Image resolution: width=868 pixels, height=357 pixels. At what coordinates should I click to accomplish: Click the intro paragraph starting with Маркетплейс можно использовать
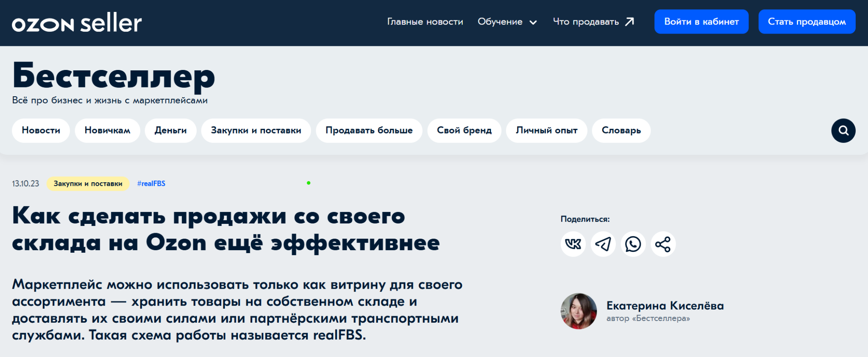click(237, 310)
